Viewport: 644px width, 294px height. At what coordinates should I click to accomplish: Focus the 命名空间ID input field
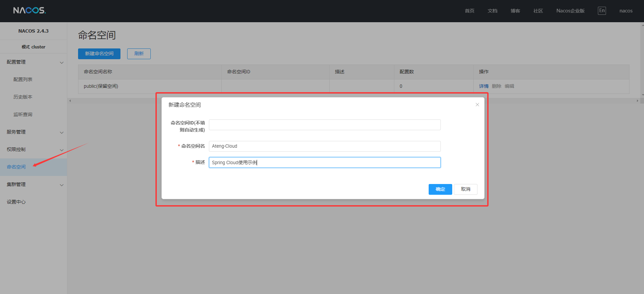324,125
